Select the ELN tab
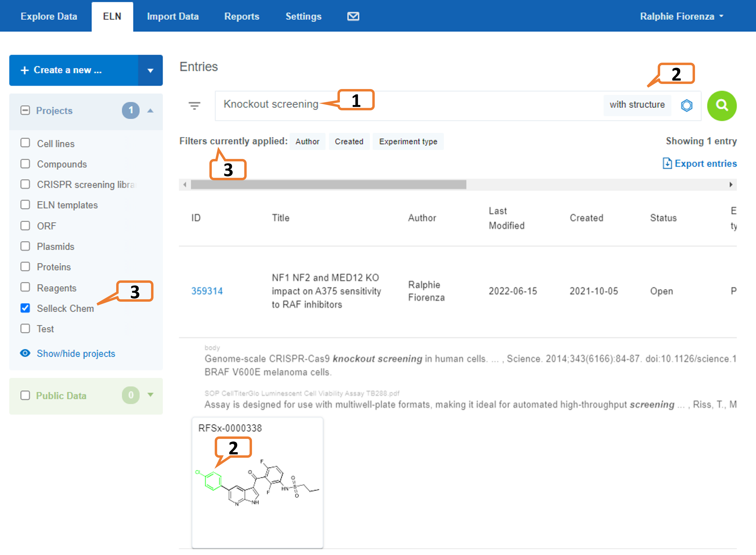The height and width of the screenshot is (555, 756). (x=112, y=16)
